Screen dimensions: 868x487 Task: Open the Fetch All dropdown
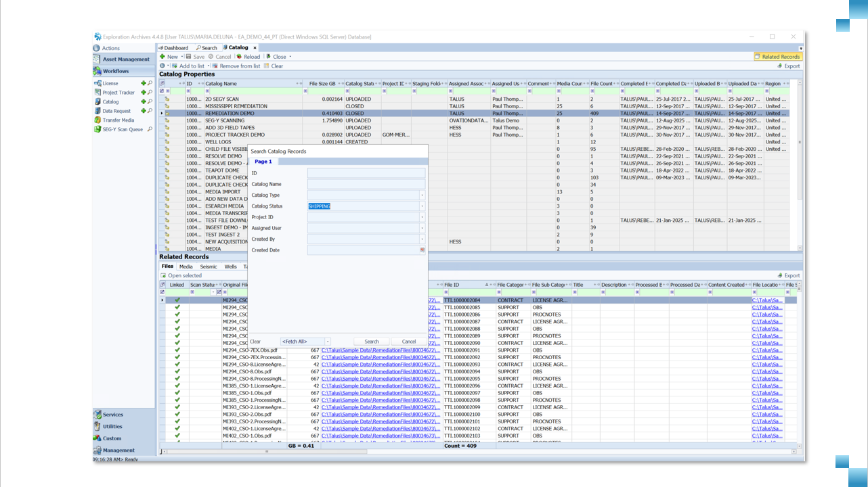(328, 342)
